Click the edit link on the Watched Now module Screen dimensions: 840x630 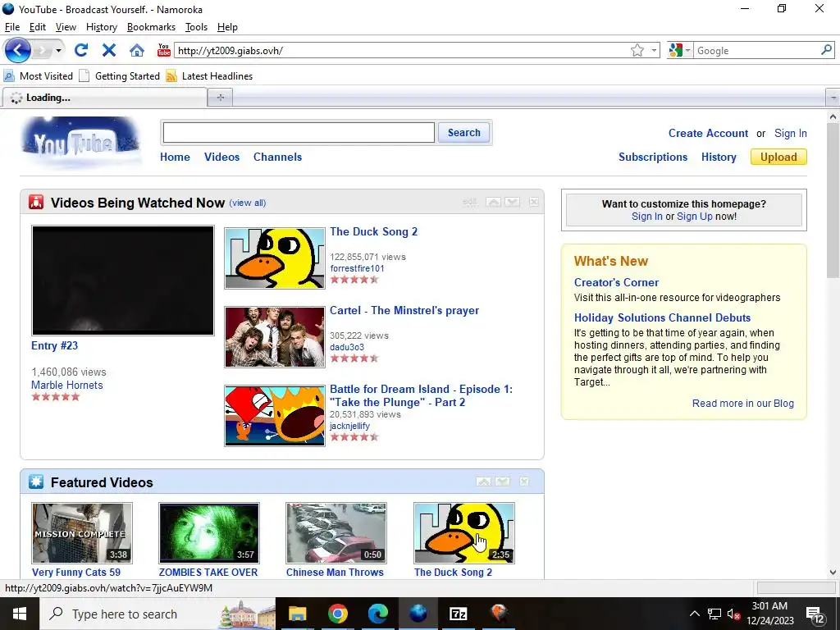coord(470,202)
